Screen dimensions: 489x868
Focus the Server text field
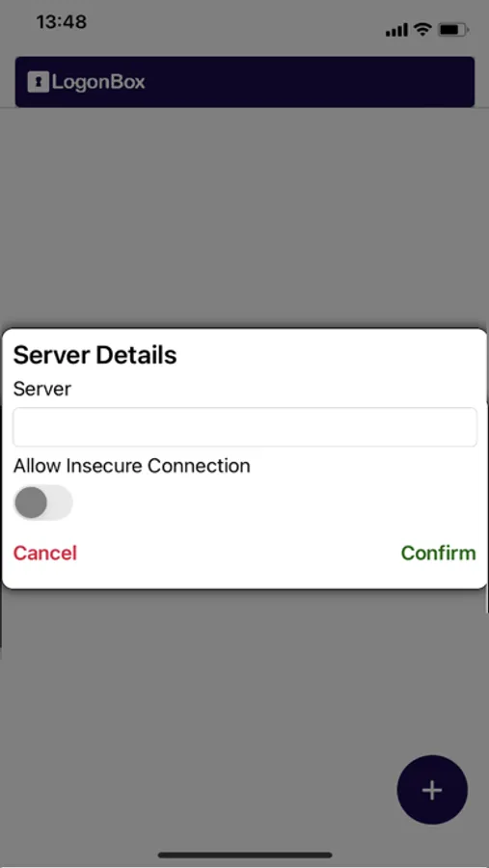pyautogui.click(x=245, y=427)
